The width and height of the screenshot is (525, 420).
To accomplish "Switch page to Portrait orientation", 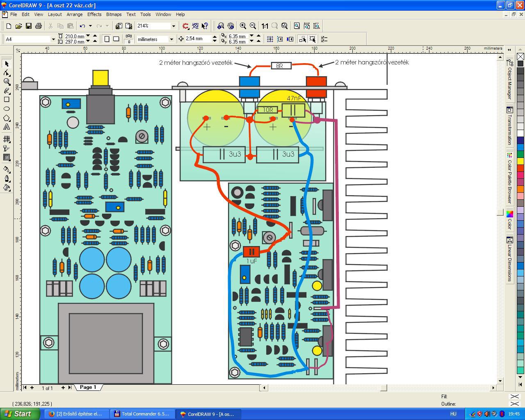I will (x=107, y=39).
